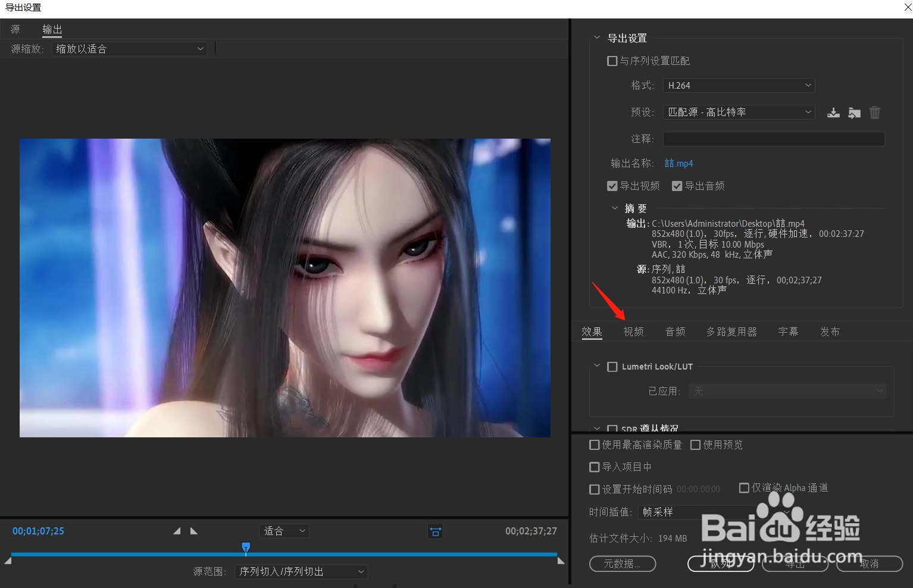Click the Cancel button
The height and width of the screenshot is (588, 913).
point(870,564)
